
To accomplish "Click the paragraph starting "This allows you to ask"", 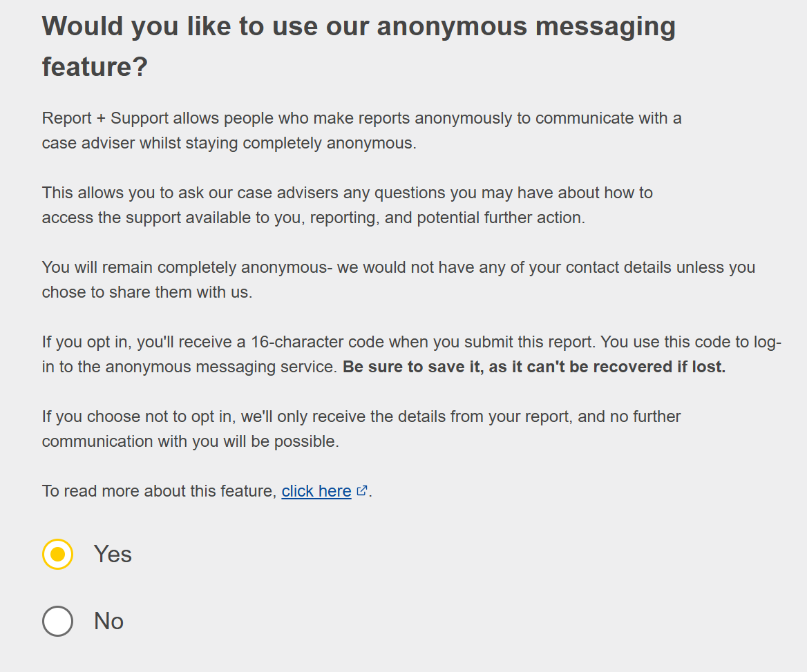I will click(x=347, y=193).
